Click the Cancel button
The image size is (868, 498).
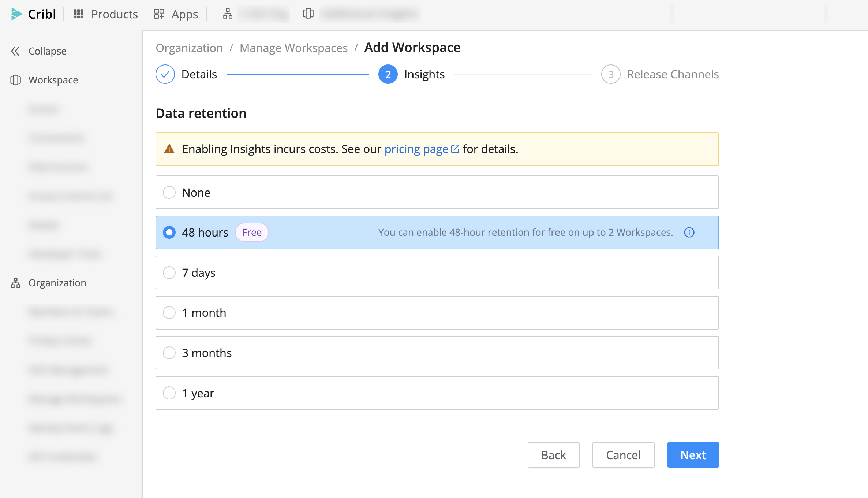tap(623, 455)
